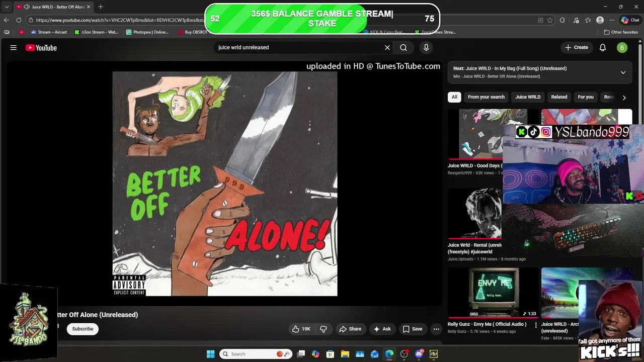Open YouTube notifications bell
644x362 pixels.
603,48
